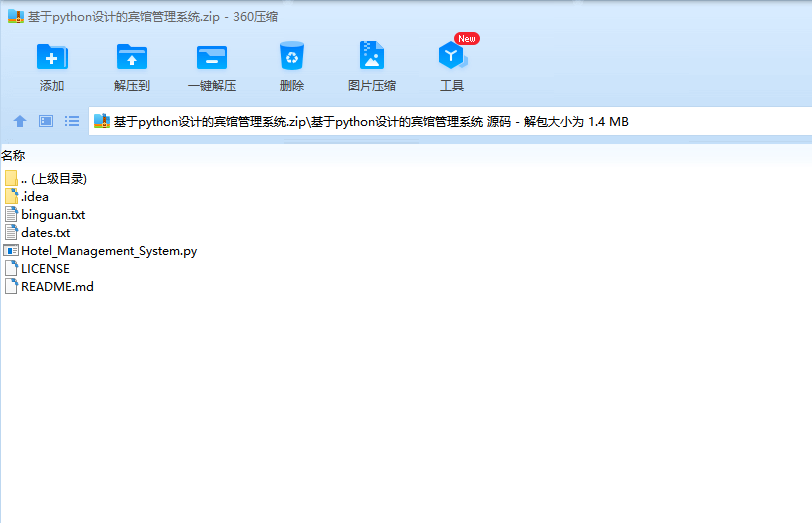This screenshot has width=812, height=523.
Task: Select the Hotel_Management_System.py file icon
Action: point(11,251)
